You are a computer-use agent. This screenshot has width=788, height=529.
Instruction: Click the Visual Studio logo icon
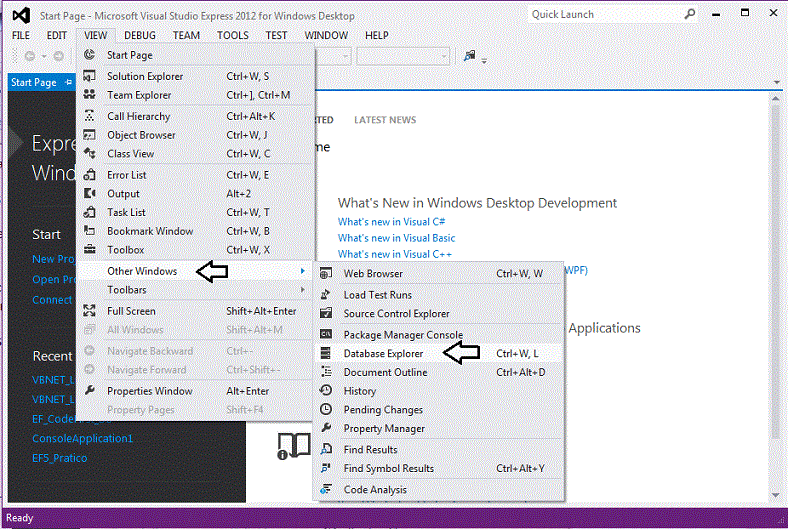point(21,16)
